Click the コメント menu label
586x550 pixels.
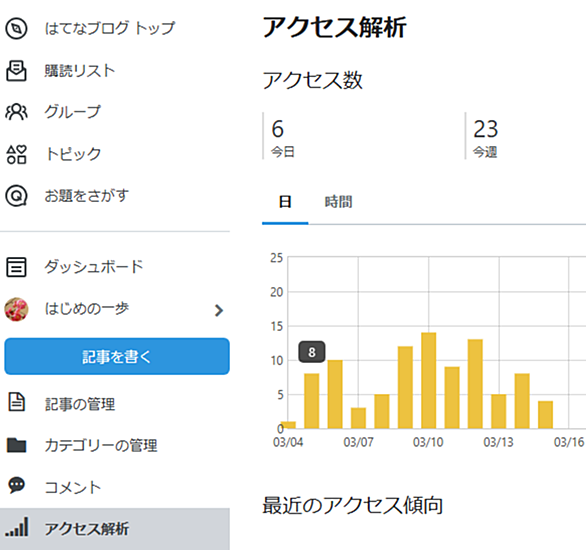click(x=73, y=487)
